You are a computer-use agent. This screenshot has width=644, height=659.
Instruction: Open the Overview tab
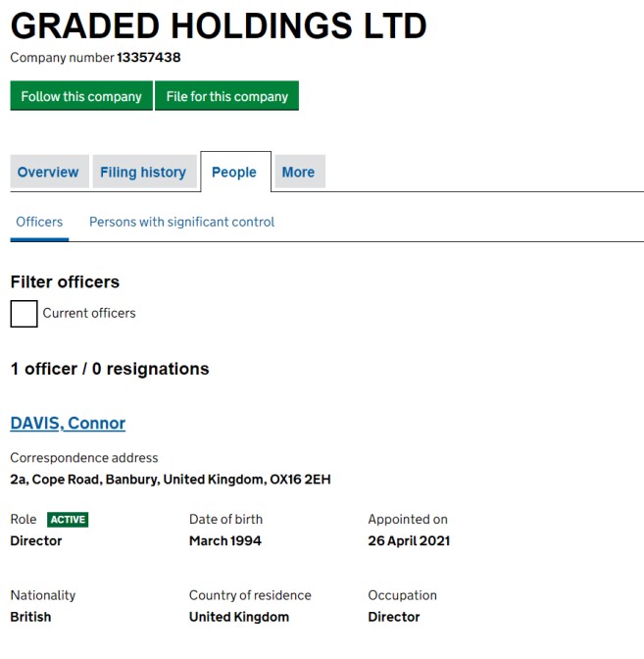tap(50, 172)
